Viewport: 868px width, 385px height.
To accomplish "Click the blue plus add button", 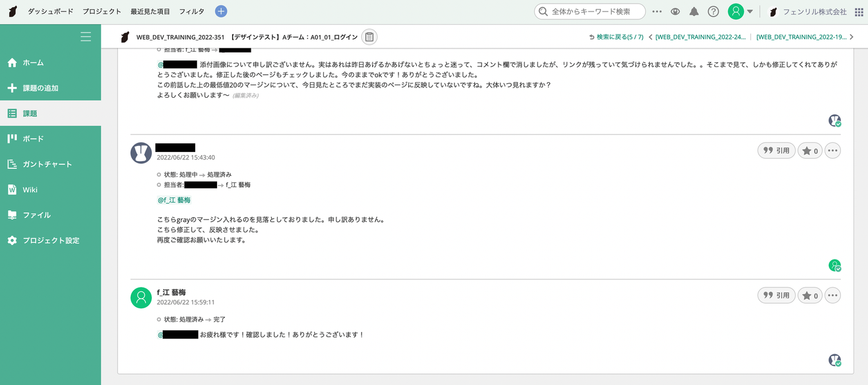I will pos(221,11).
